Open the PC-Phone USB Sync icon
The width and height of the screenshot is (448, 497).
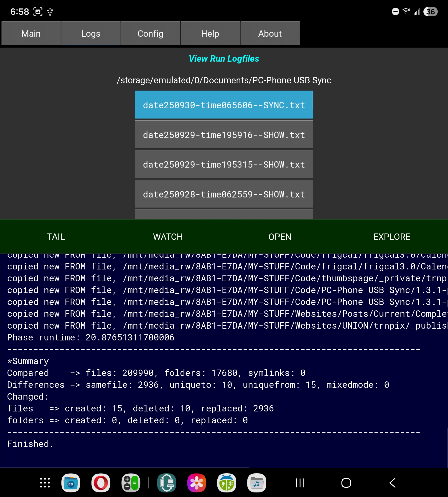167,483
